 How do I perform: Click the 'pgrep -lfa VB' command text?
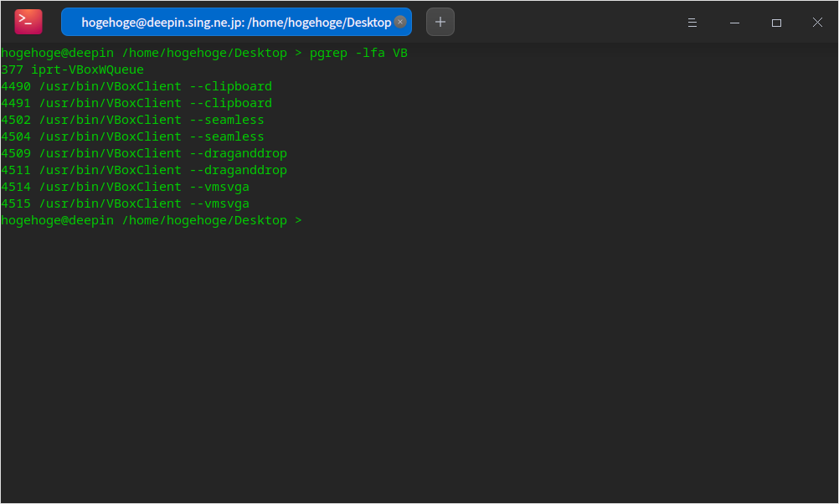click(x=358, y=53)
